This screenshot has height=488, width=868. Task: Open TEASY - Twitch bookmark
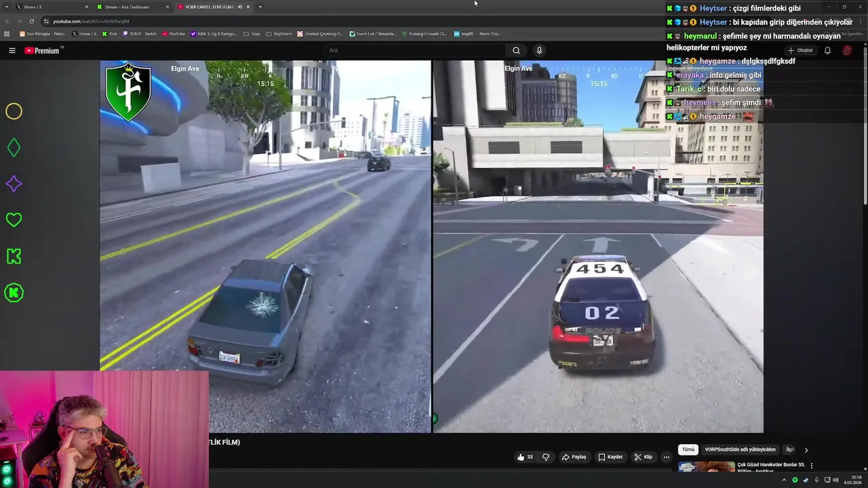[x=139, y=33]
